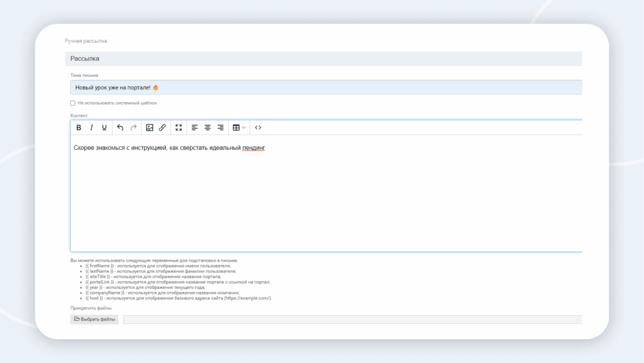Insert an image into the content
Image resolution: width=644 pixels, height=363 pixels.
[x=150, y=128]
